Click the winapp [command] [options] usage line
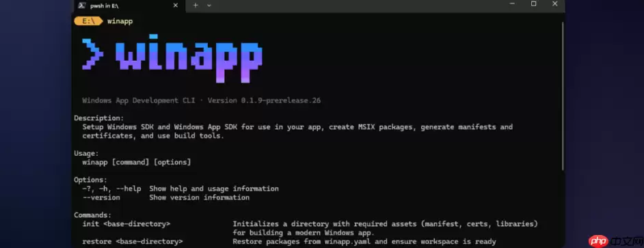644x248 pixels. point(136,162)
